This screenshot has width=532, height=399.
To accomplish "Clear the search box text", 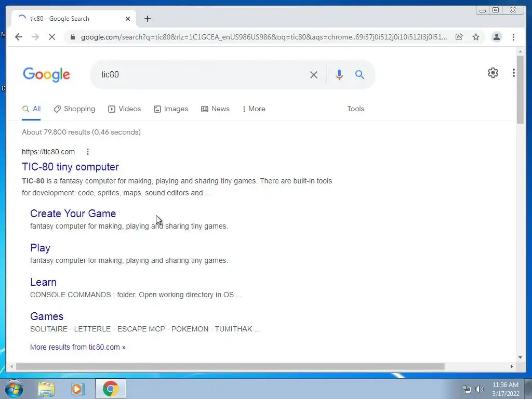I will [x=314, y=75].
